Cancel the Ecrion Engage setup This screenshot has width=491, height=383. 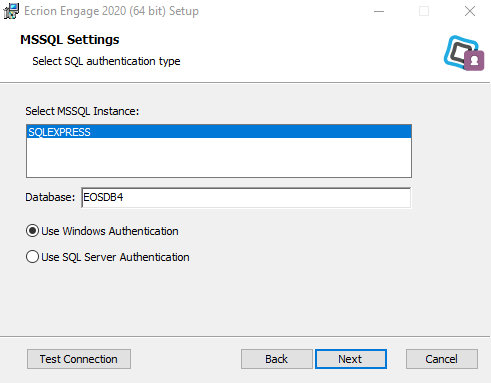pos(442,359)
